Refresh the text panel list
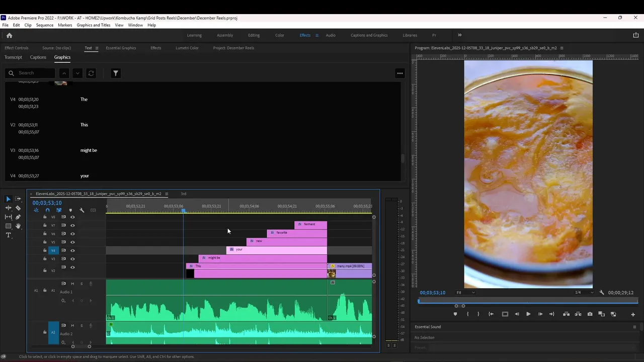The height and width of the screenshot is (362, 644). pyautogui.click(x=91, y=73)
